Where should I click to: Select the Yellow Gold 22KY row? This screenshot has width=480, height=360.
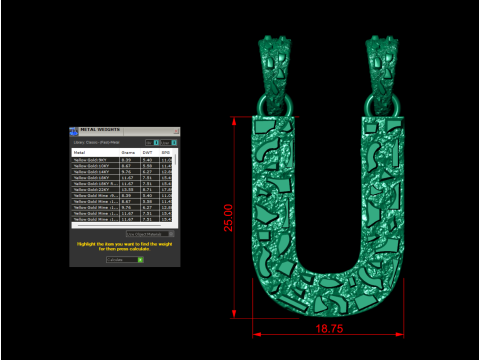(122, 190)
